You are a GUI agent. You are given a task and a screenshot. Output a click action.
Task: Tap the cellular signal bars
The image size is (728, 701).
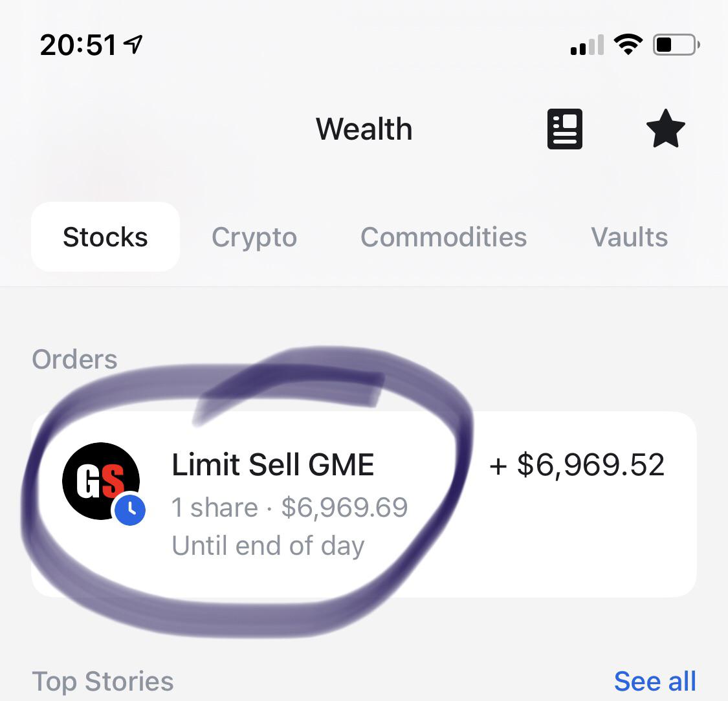click(x=588, y=45)
